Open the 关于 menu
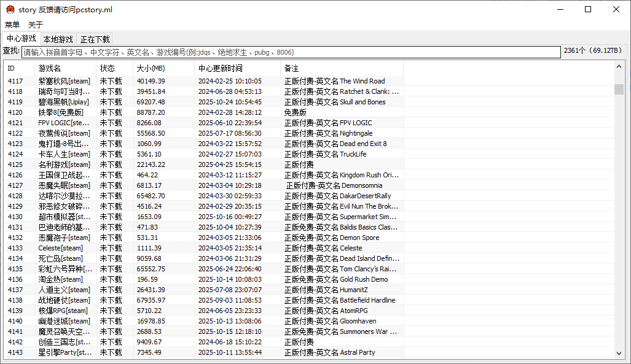The width and height of the screenshot is (631, 364). [x=35, y=25]
